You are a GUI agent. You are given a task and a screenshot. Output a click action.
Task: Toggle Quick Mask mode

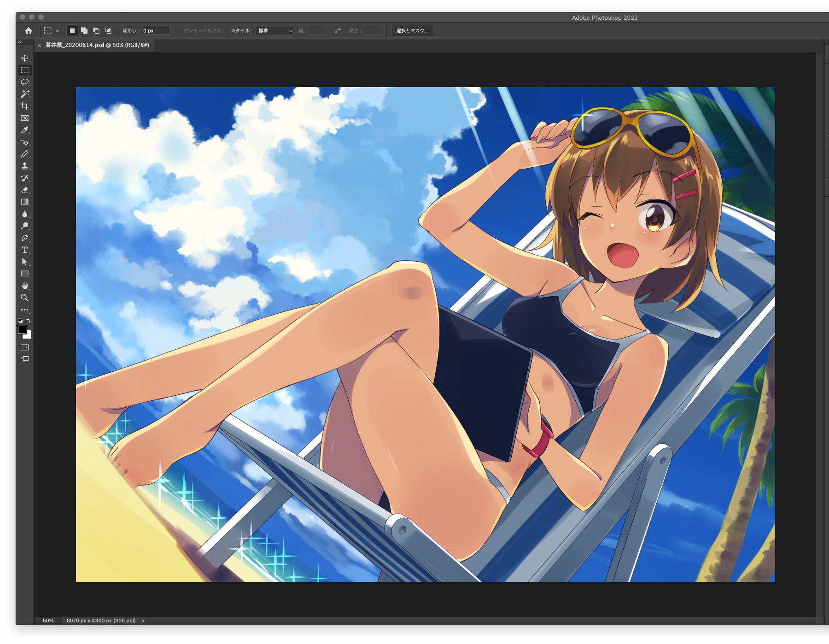coord(25,347)
